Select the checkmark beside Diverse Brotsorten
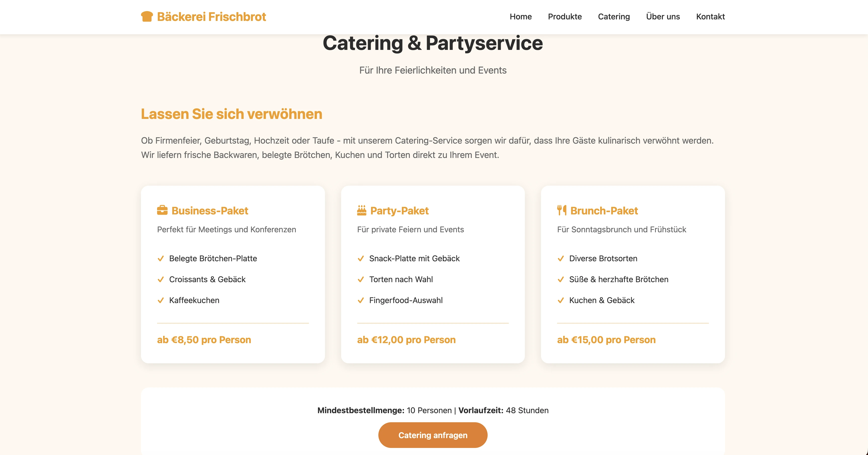Screen dimensions: 868x455 point(561,258)
